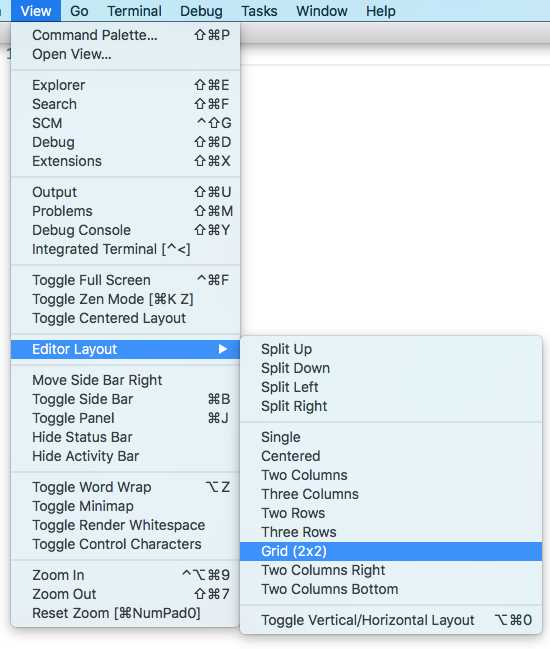Open the Help menu

pyautogui.click(x=381, y=11)
